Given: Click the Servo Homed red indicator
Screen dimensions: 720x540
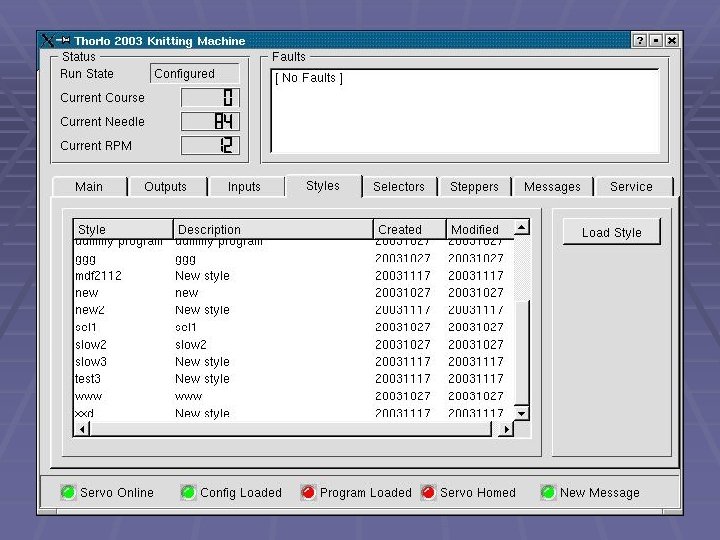Looking at the screenshot, I should [x=428, y=493].
